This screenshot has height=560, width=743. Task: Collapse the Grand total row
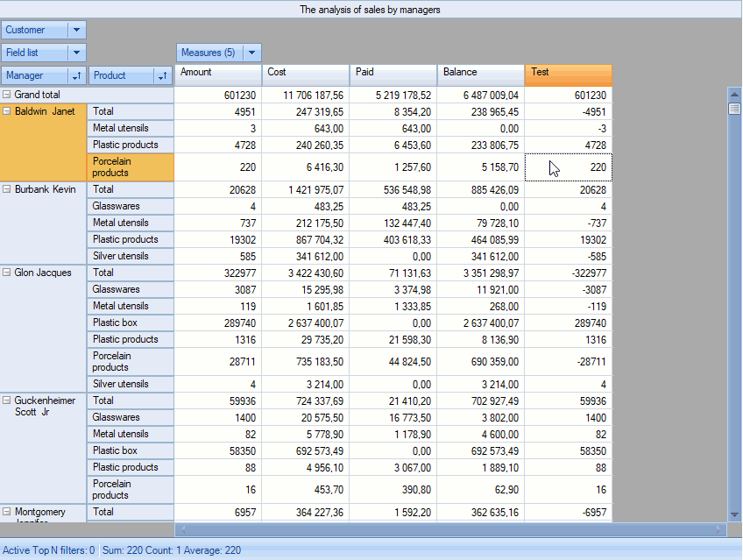coord(7,95)
